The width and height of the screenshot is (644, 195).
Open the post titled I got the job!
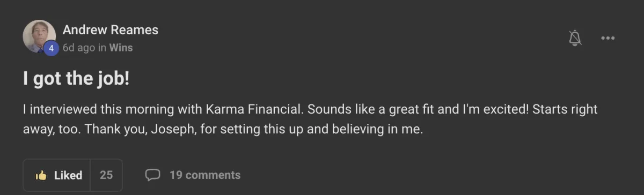click(76, 79)
